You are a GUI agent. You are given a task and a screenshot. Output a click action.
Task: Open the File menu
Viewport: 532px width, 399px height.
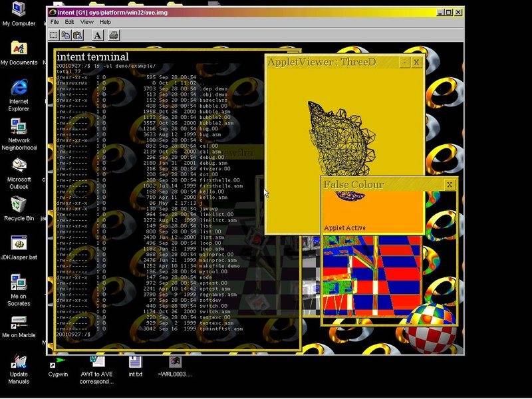click(x=55, y=22)
